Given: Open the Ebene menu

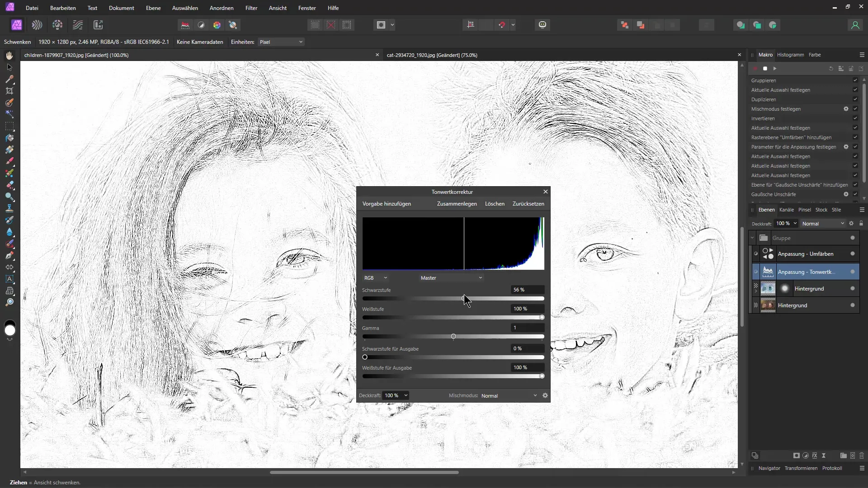Looking at the screenshot, I should point(153,8).
